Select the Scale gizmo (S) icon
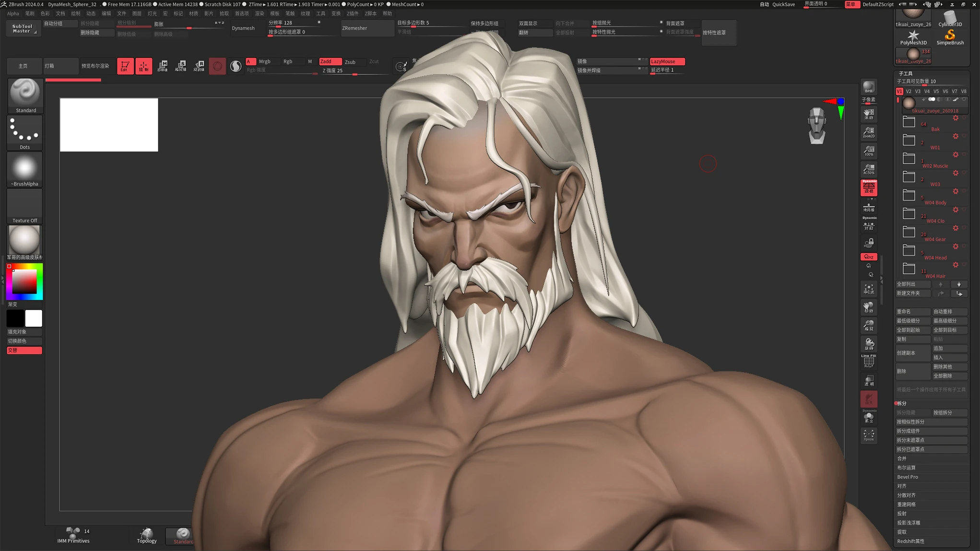This screenshot has width=980, height=551. [x=181, y=66]
